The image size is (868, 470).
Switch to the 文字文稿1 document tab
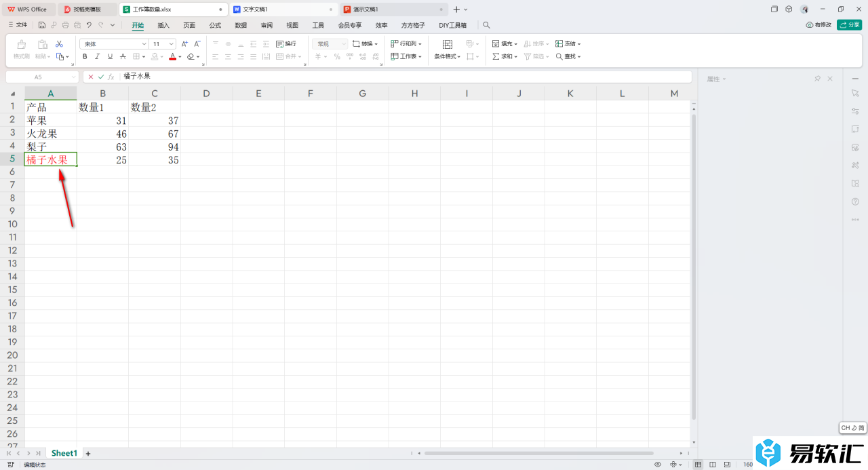283,9
